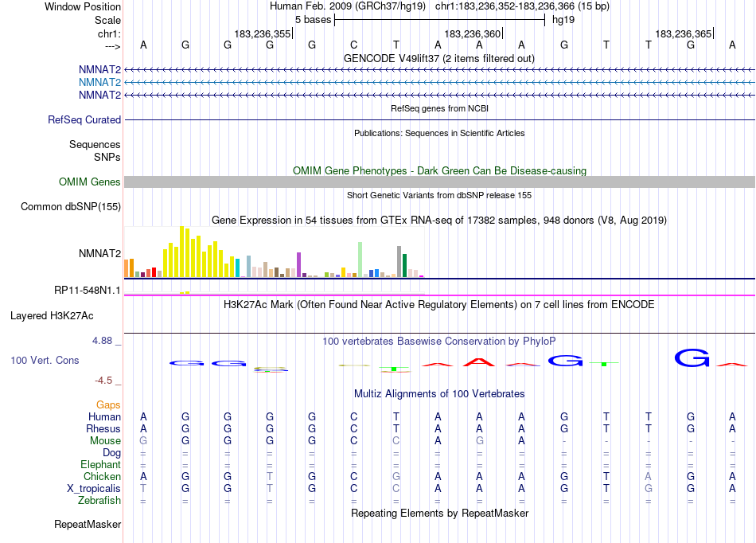This screenshot has width=756, height=543.
Task: Click the 4.88 PhyloP axis value
Action: (102, 341)
